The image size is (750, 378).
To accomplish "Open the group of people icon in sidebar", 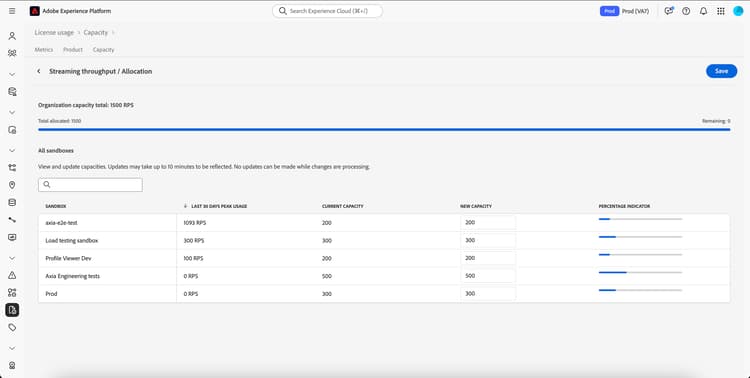I will point(12,53).
